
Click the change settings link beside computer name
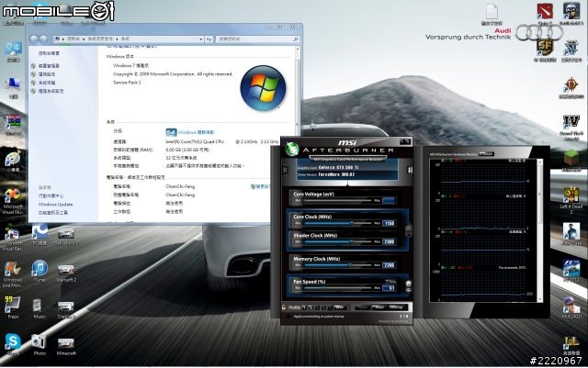coord(260,186)
